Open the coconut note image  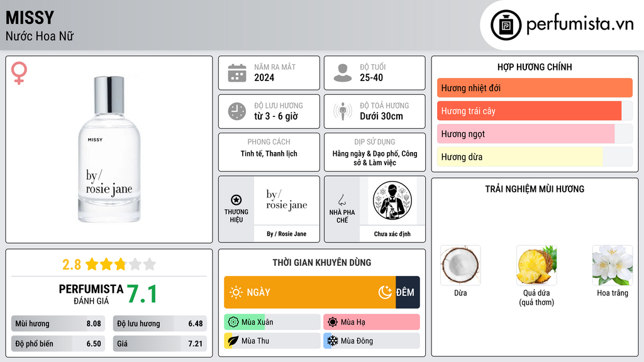coord(460,265)
